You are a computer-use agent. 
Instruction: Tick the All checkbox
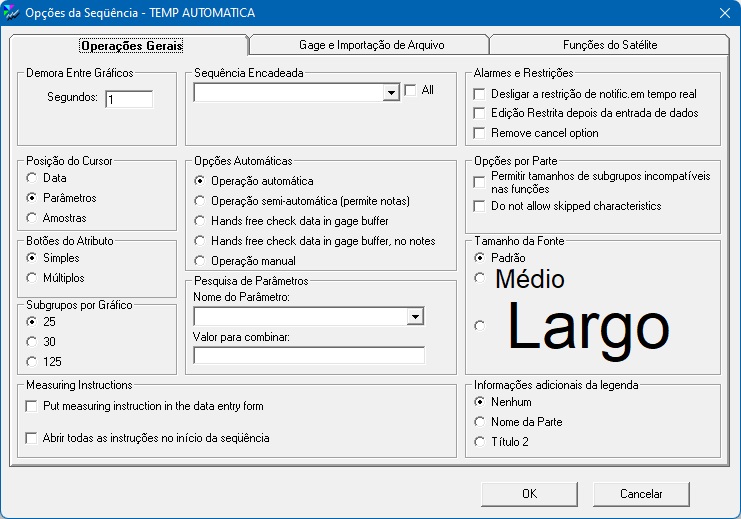tap(411, 90)
